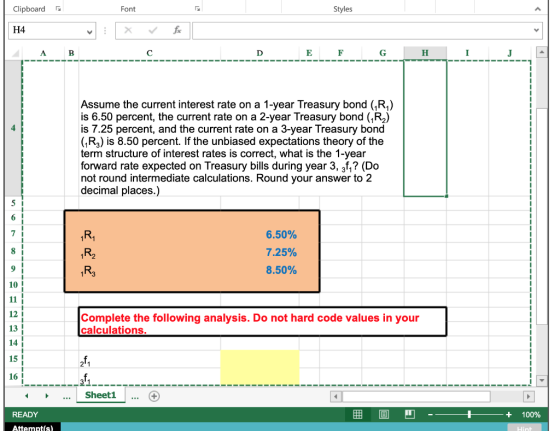Select row 4 header
This screenshot has height=431, width=560.
(13, 128)
